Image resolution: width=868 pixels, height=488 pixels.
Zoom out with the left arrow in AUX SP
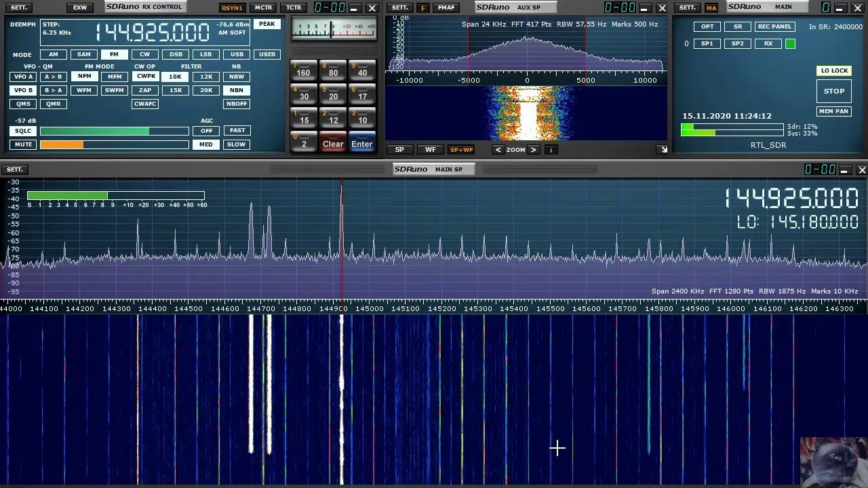498,150
